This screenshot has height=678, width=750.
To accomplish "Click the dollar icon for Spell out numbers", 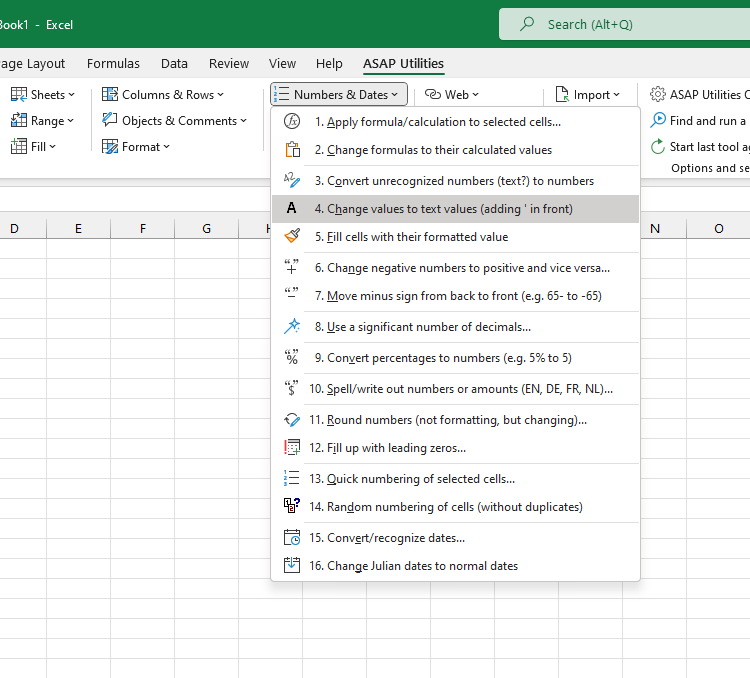I will coord(291,388).
